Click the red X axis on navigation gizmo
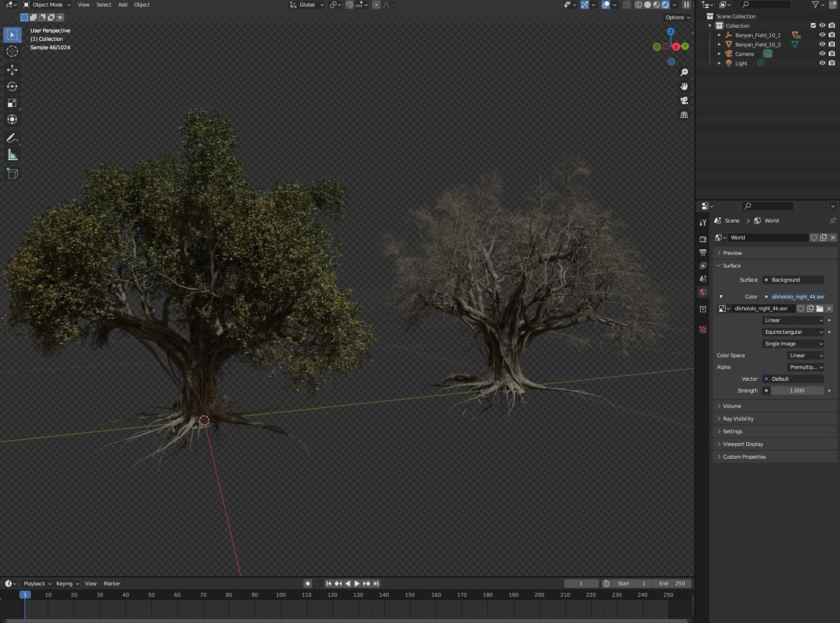Screen dimensions: 840x623 point(676,46)
